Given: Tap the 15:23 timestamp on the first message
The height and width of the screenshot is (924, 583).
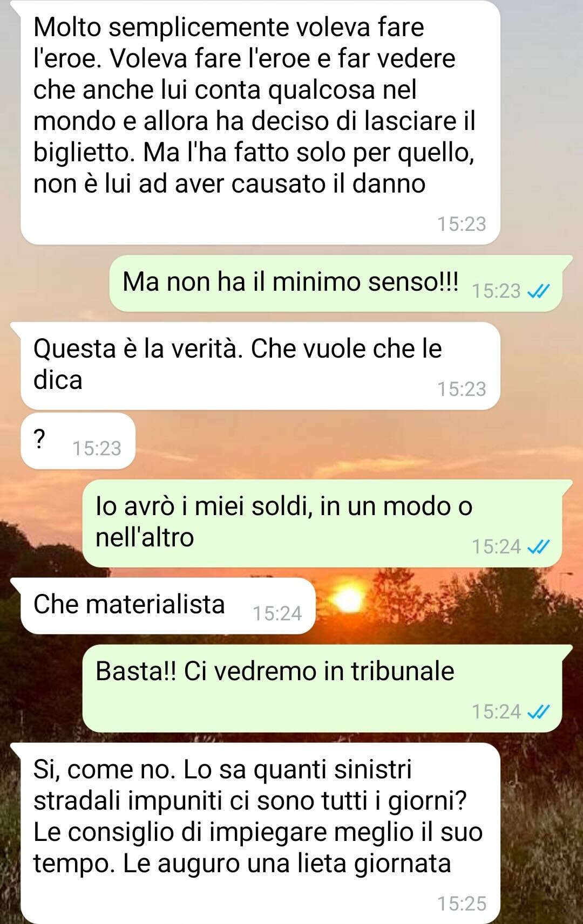Looking at the screenshot, I should point(462,224).
